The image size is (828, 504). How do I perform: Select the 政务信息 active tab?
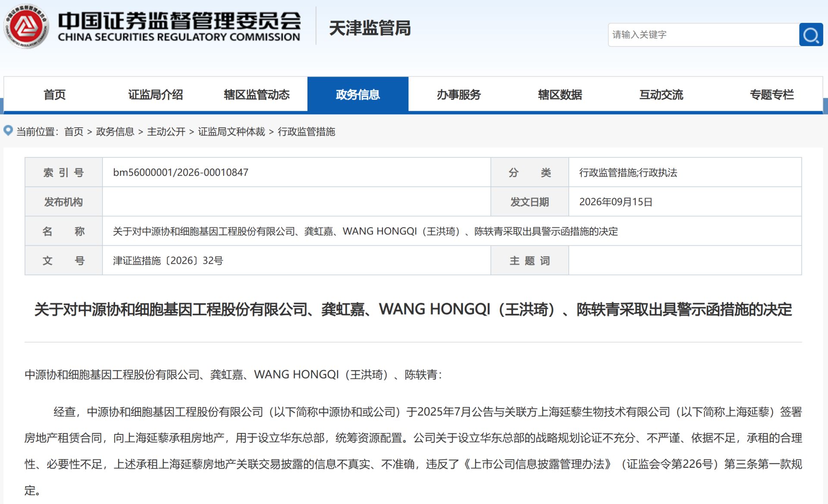(x=358, y=94)
